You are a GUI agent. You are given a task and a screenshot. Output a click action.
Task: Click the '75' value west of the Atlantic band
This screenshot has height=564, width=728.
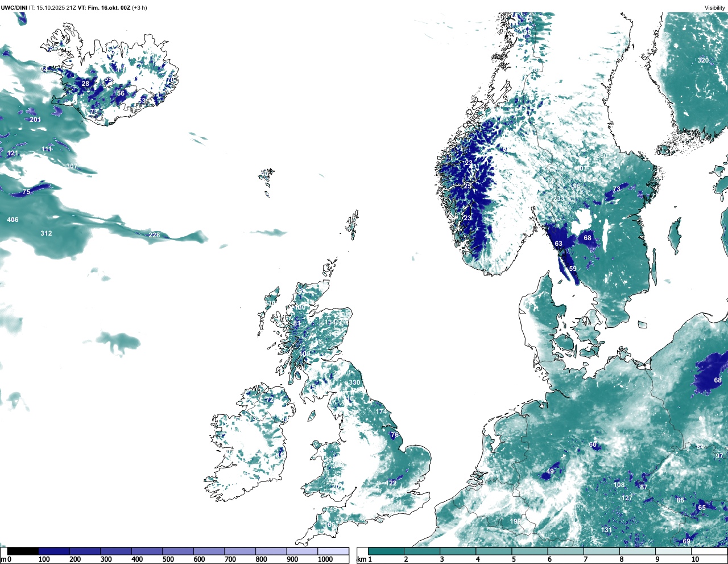pos(26,192)
